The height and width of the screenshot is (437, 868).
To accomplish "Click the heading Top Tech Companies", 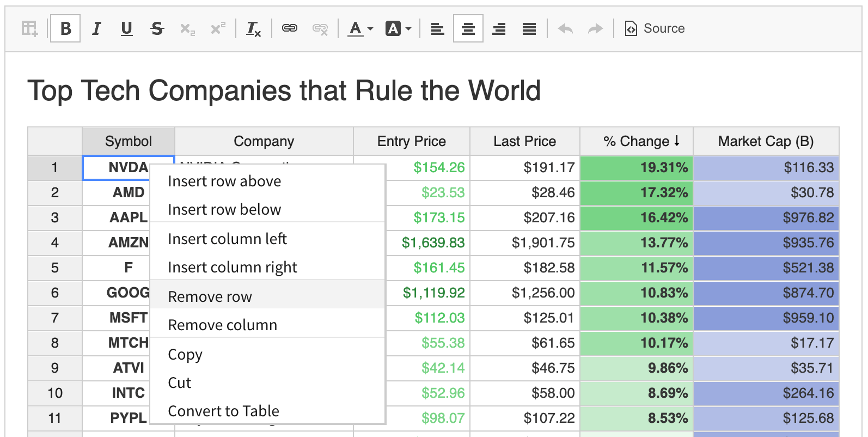I will [x=284, y=90].
